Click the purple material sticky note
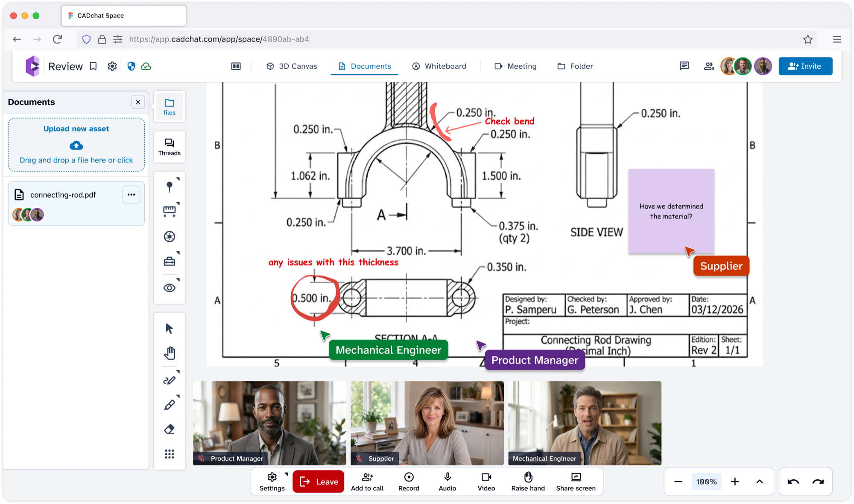854x504 pixels. pos(671,211)
